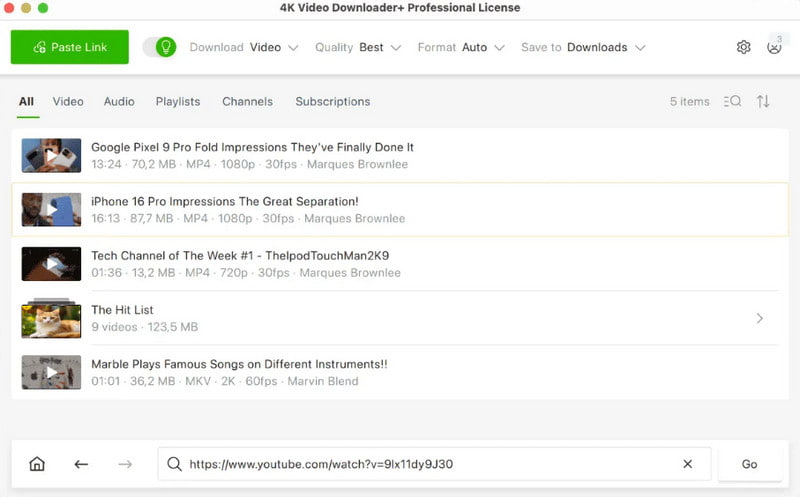800x497 pixels.
Task: Switch to the Video tab
Action: [68, 102]
